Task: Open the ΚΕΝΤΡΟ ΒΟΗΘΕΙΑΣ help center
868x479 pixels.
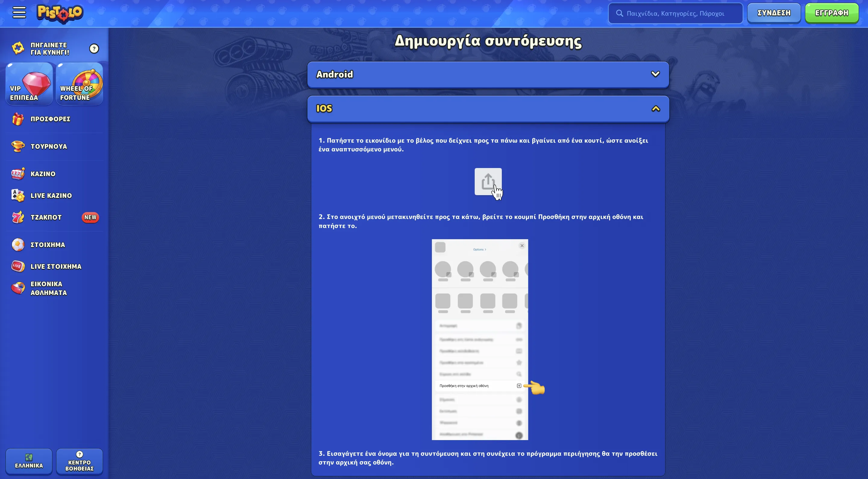Action: [x=79, y=461]
